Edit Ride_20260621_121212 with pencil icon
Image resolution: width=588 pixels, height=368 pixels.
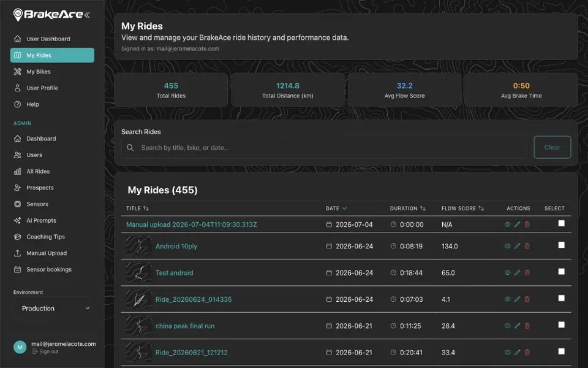[517, 353]
